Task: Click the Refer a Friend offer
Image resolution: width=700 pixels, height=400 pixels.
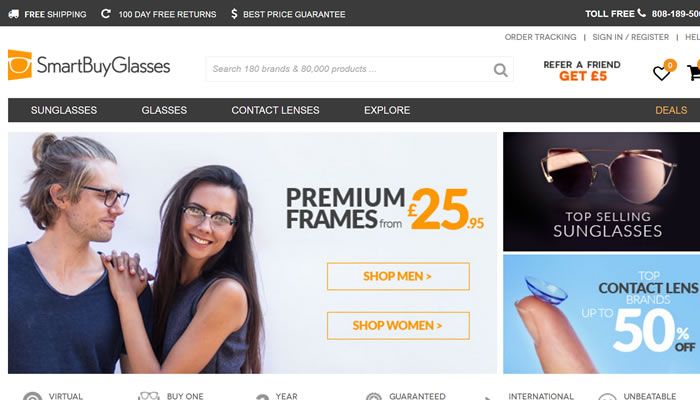Action: point(582,71)
